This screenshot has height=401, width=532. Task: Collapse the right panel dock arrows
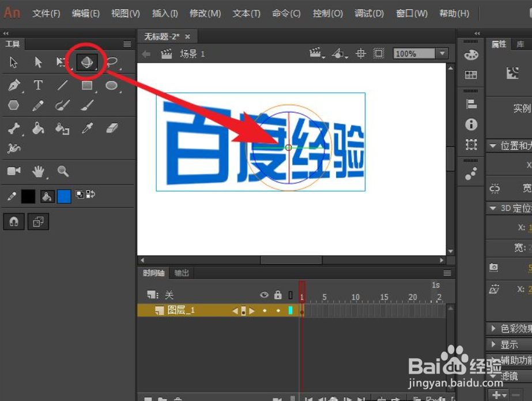pos(477,33)
